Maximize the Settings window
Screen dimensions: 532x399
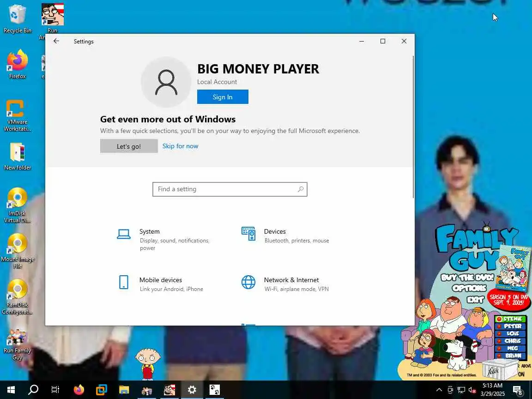click(x=383, y=41)
